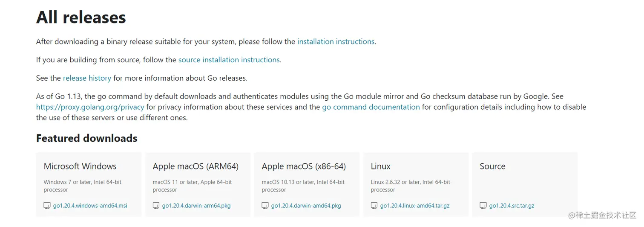The width and height of the screenshot is (644, 227).
Task: Download go1.20.4.darwin-arm64.pkg file
Action: 196,206
